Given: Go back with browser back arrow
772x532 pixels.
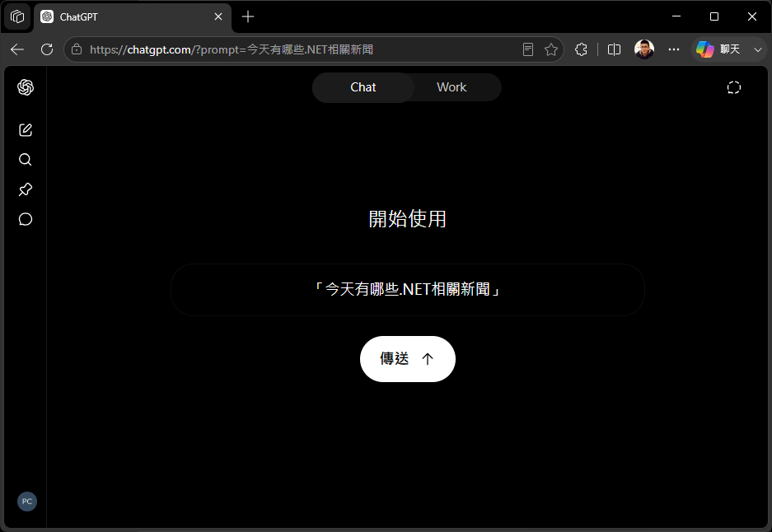Looking at the screenshot, I should click(x=17, y=49).
